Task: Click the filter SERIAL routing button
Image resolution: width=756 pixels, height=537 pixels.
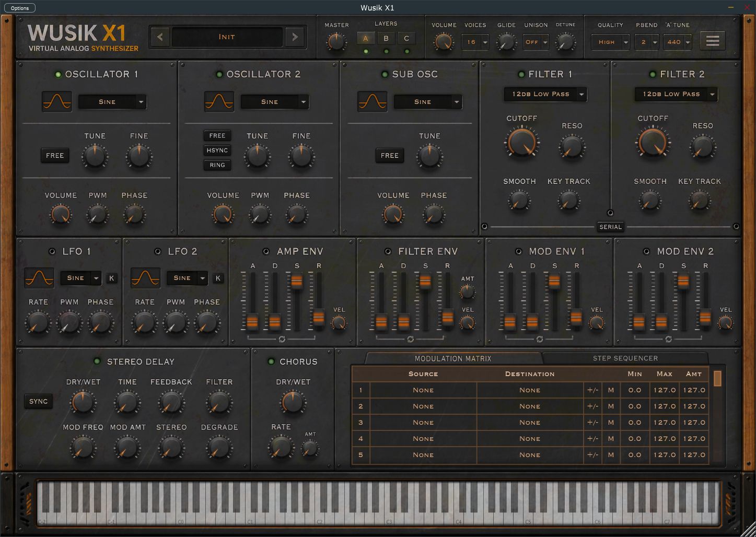Action: pyautogui.click(x=610, y=227)
